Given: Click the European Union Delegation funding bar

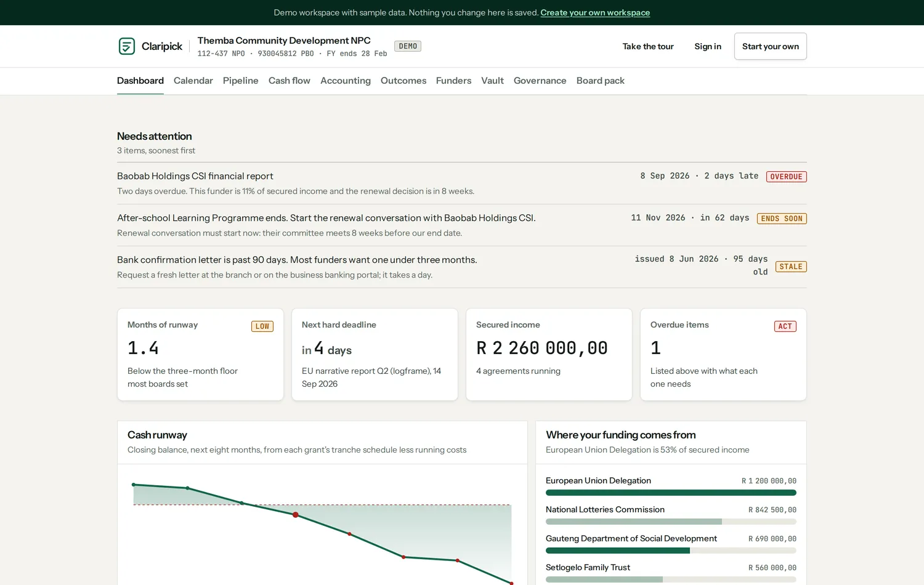Looking at the screenshot, I should [671, 493].
